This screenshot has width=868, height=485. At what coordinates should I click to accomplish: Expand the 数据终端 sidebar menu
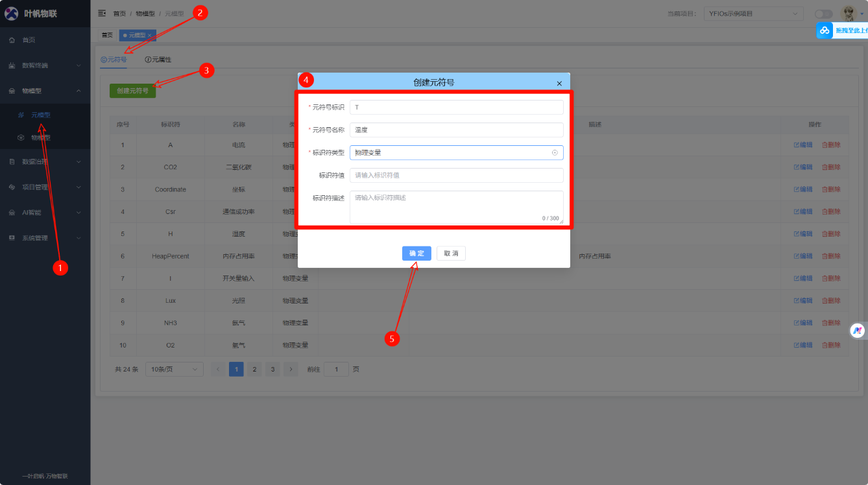click(x=45, y=65)
